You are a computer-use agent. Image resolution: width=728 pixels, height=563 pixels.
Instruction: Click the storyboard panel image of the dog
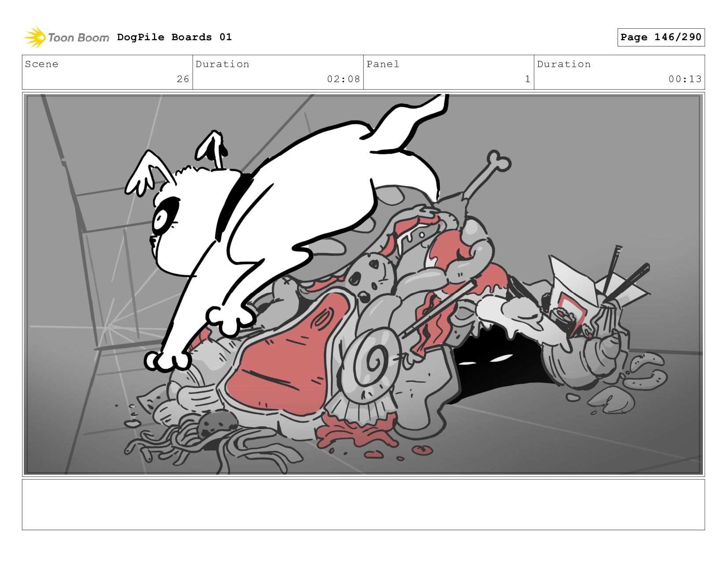pyautogui.click(x=363, y=284)
